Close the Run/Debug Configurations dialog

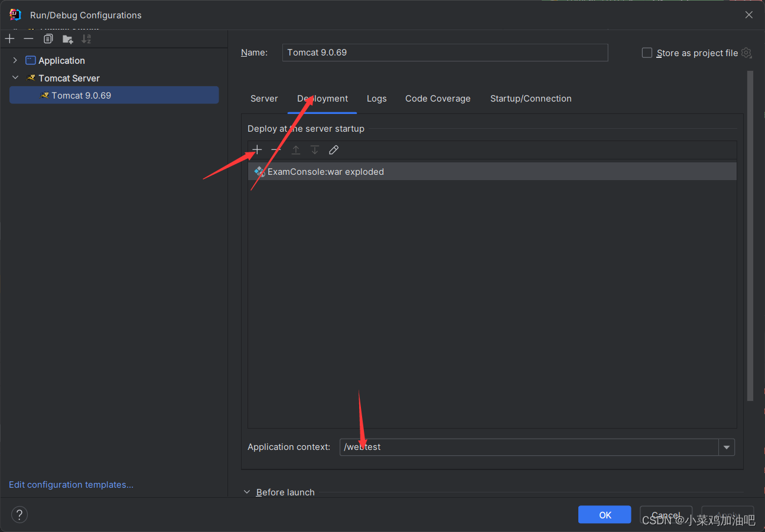coord(748,15)
